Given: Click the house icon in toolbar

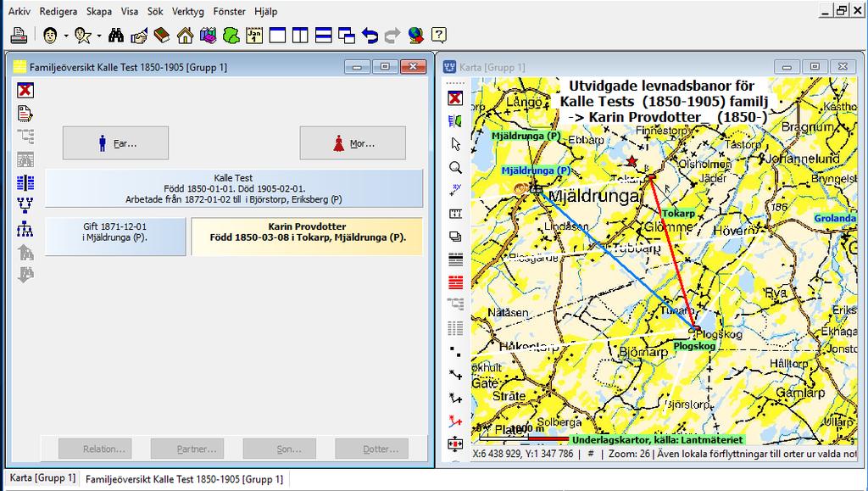Looking at the screenshot, I should (185, 36).
